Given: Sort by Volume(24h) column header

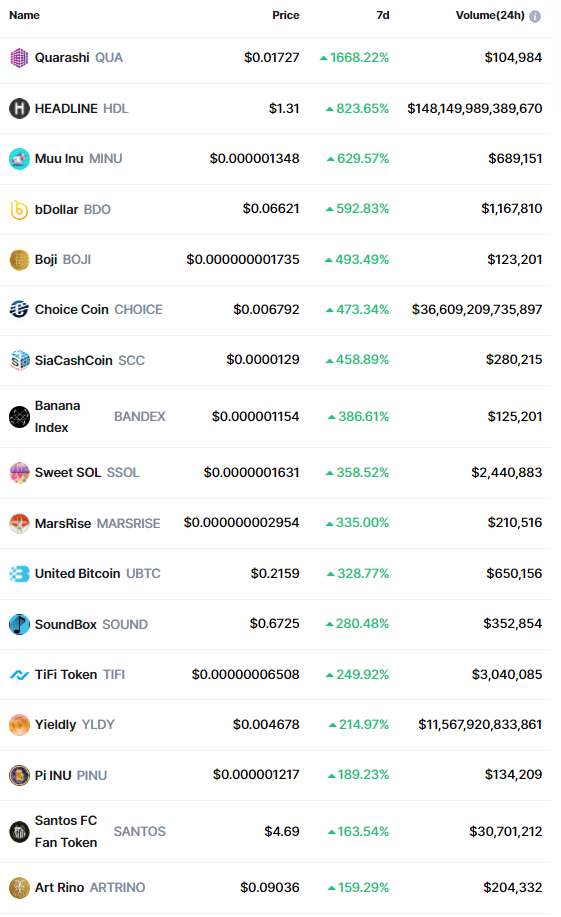Looking at the screenshot, I should coord(490,15).
